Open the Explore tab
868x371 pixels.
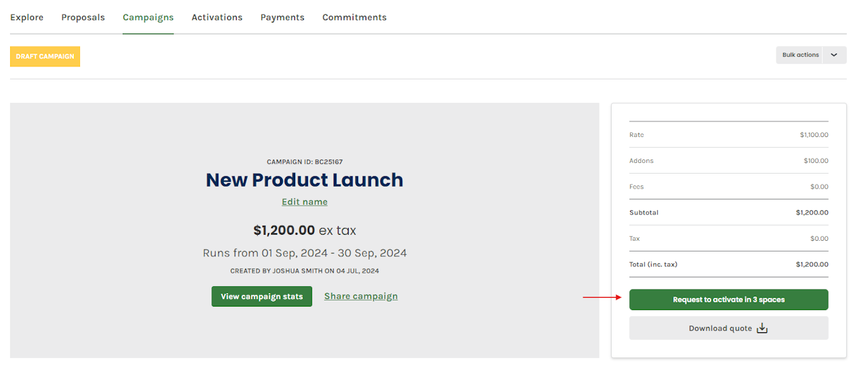coord(26,18)
